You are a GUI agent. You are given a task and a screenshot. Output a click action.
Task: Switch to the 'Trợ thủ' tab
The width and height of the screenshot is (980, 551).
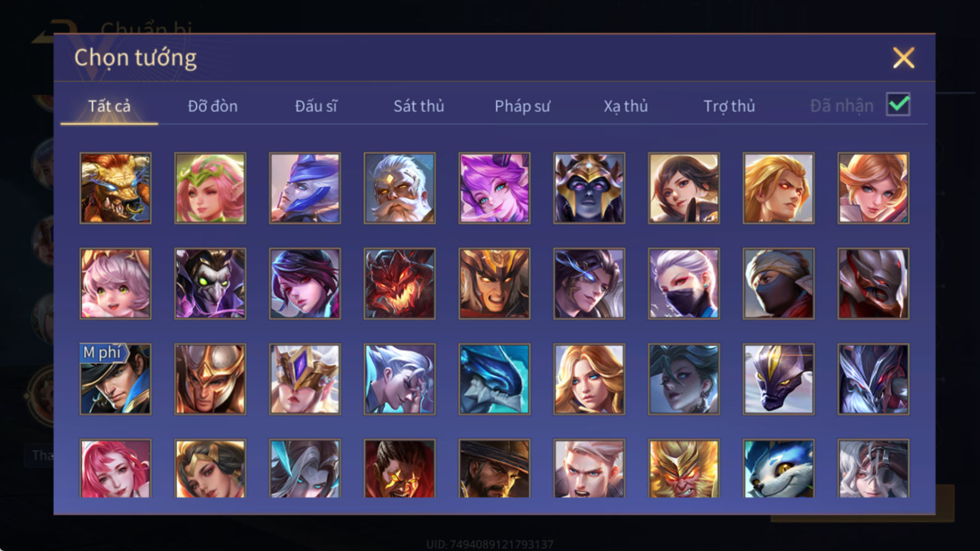pos(729,106)
